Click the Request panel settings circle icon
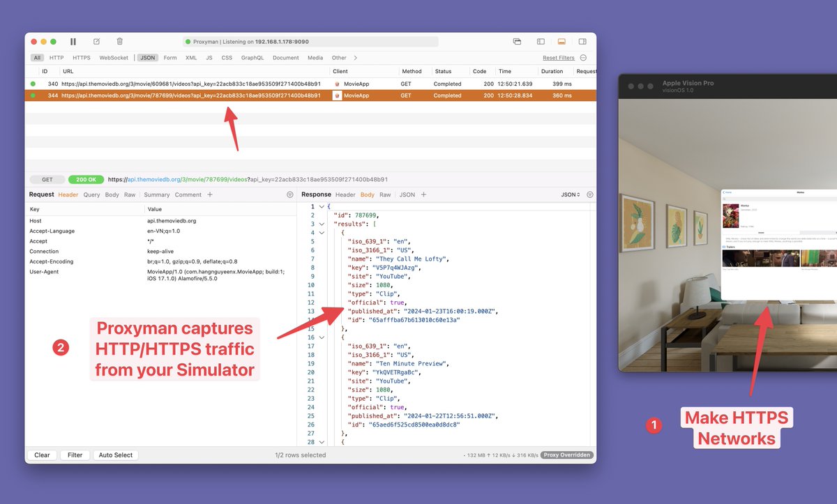This screenshot has width=837, height=504. 290,195
